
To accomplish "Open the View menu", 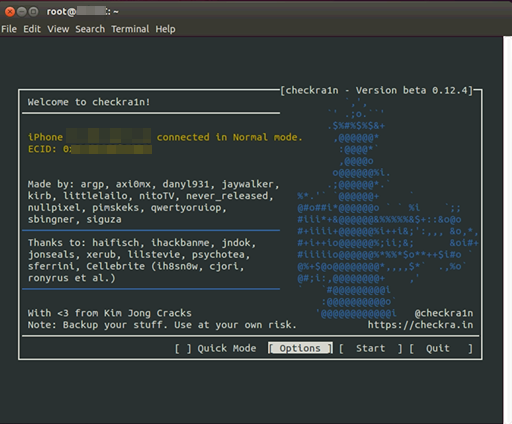I will (58, 29).
